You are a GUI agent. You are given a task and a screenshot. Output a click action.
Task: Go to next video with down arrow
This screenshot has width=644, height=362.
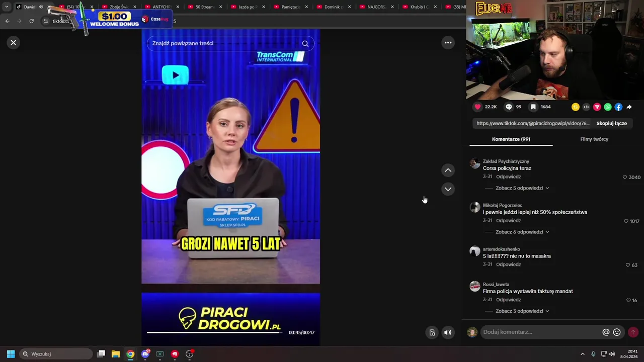tap(448, 189)
